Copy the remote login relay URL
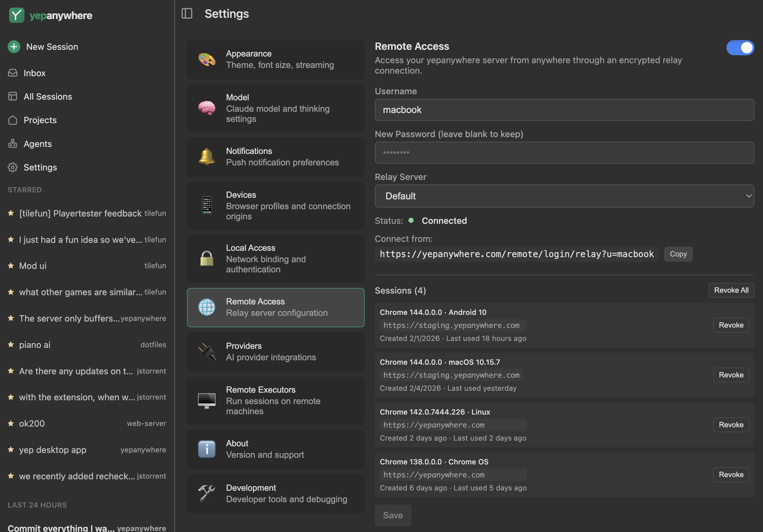The width and height of the screenshot is (763, 532). tap(678, 254)
